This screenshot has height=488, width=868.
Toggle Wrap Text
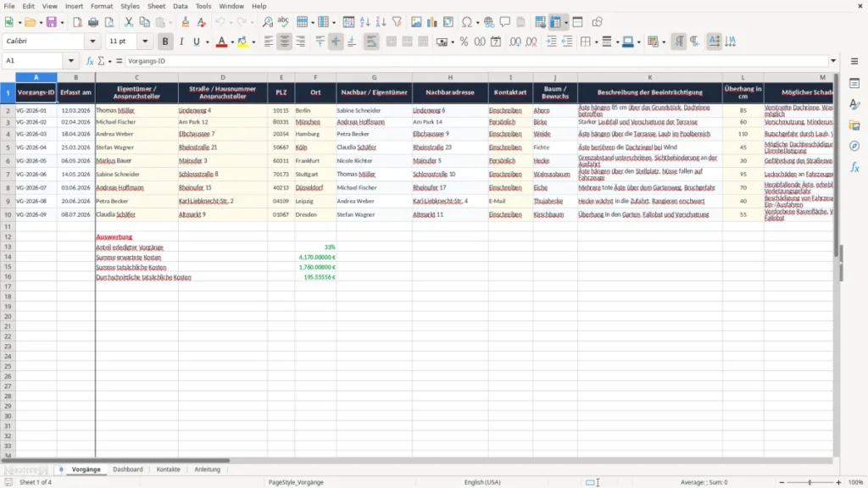pos(371,42)
